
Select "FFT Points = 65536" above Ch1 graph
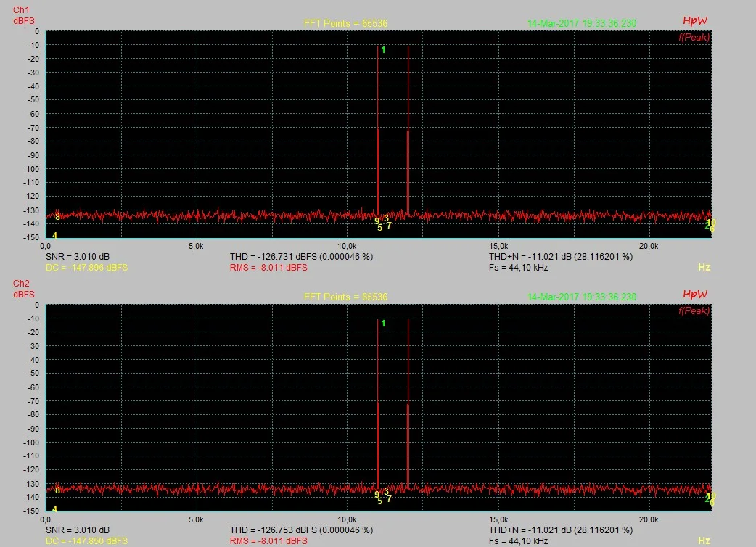(345, 23)
